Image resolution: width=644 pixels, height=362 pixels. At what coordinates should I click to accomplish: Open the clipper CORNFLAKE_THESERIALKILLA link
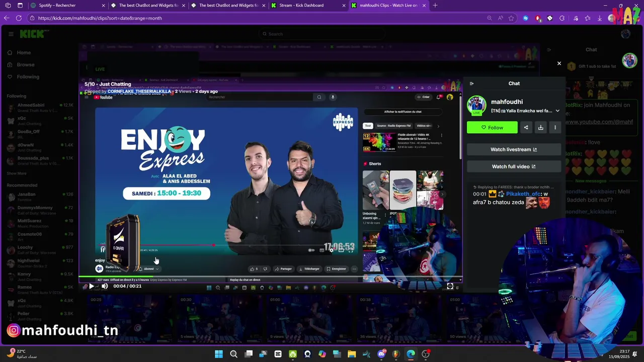coord(139,92)
